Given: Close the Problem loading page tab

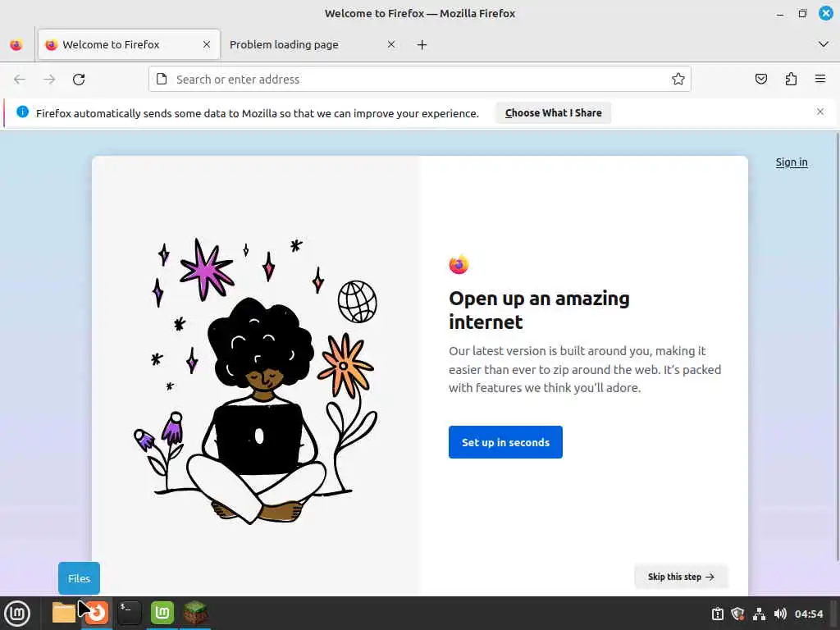Looking at the screenshot, I should point(391,44).
